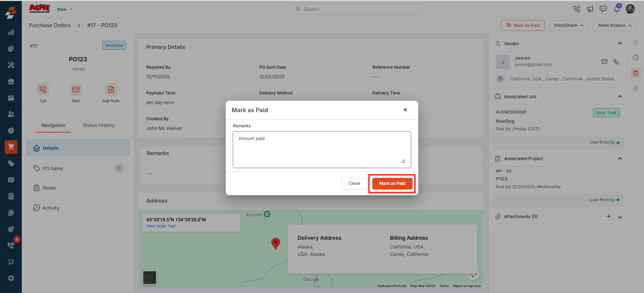Click the project name P123
Viewport: 644px width, 293px height.
pyautogui.click(x=502, y=179)
